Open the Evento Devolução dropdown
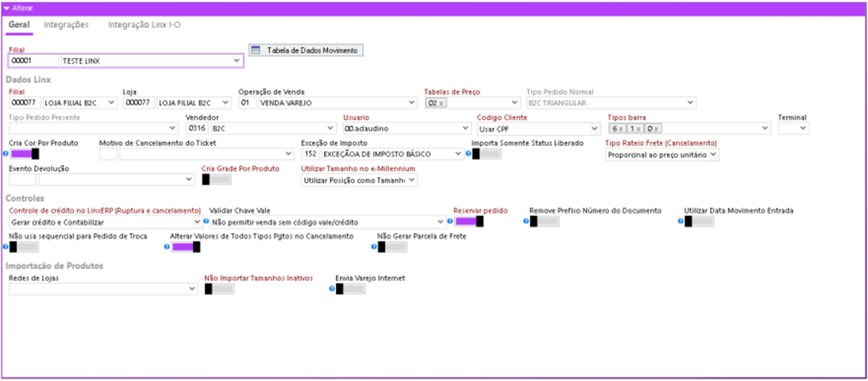The width and height of the screenshot is (868, 381). (x=189, y=179)
